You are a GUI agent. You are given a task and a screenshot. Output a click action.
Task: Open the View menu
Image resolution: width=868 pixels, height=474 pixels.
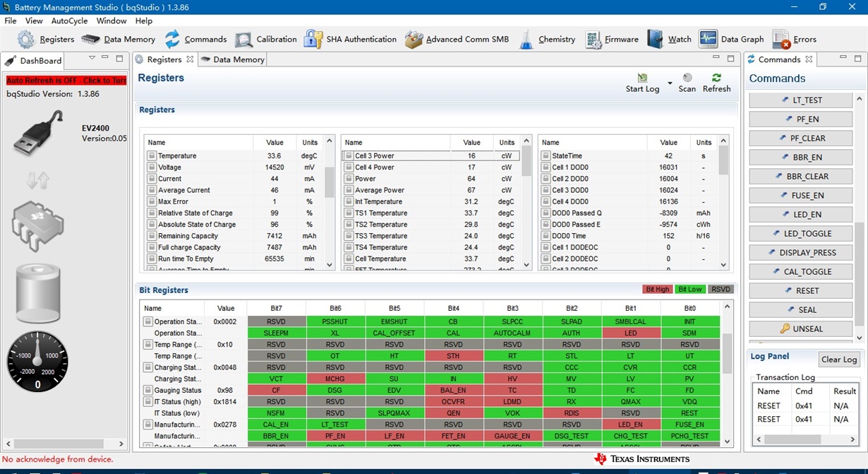pyautogui.click(x=34, y=21)
